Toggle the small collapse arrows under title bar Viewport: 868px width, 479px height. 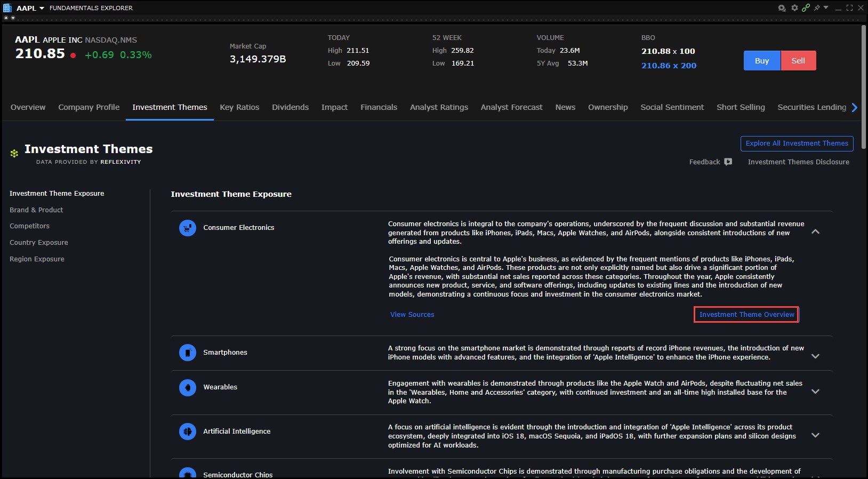click(10, 18)
